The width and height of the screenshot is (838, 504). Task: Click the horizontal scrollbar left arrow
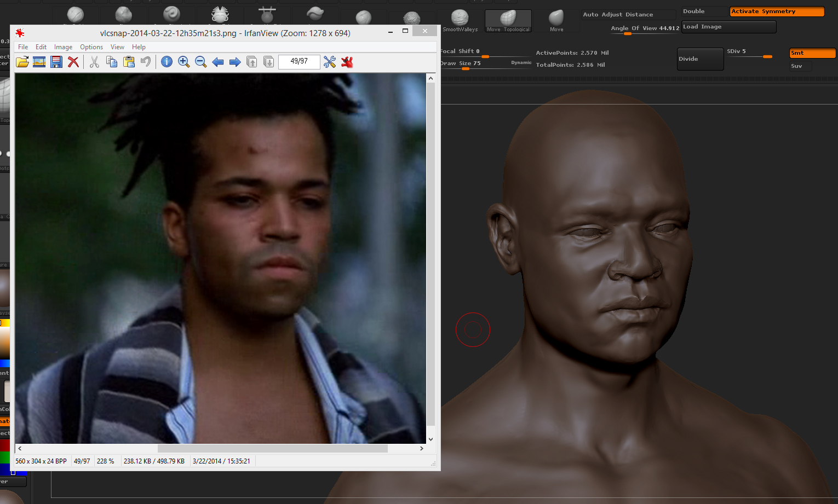(x=20, y=448)
